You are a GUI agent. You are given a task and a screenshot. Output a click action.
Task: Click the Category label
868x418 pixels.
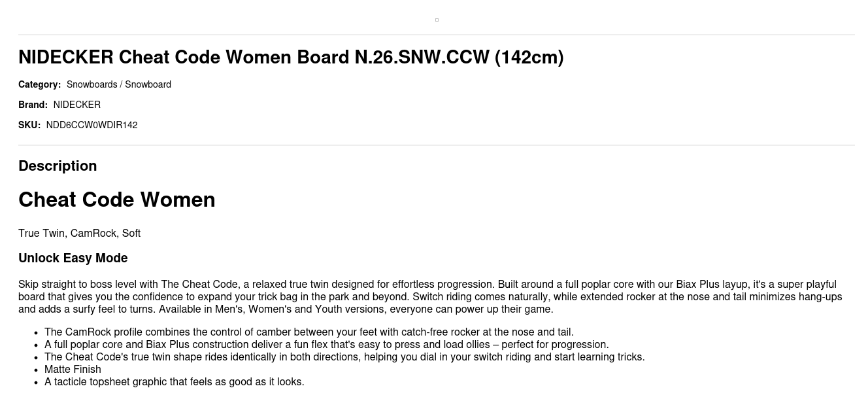(x=39, y=84)
